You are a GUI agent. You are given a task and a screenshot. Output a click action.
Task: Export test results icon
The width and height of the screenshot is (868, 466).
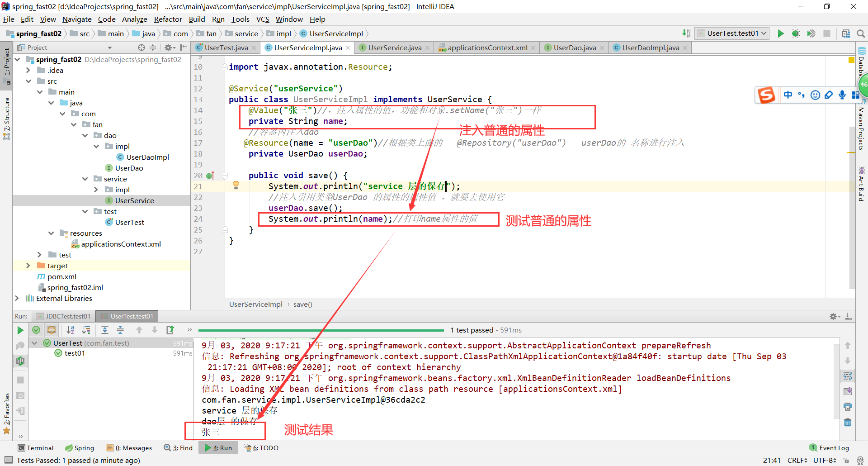pos(170,330)
